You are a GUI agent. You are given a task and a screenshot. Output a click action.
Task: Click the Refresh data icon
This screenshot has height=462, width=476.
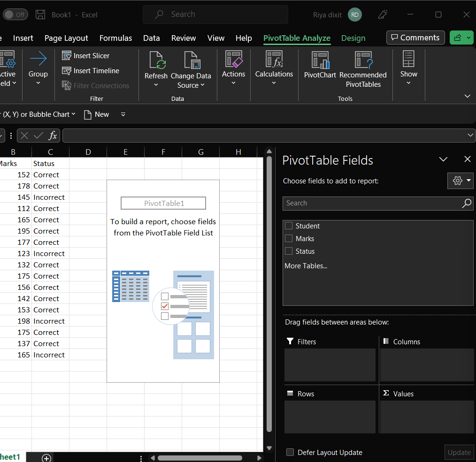156,61
